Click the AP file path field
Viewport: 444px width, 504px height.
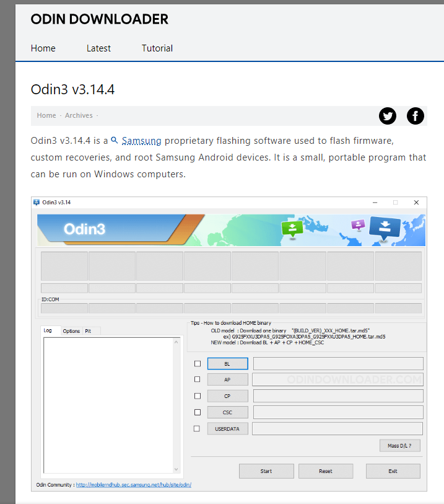pos(337,379)
